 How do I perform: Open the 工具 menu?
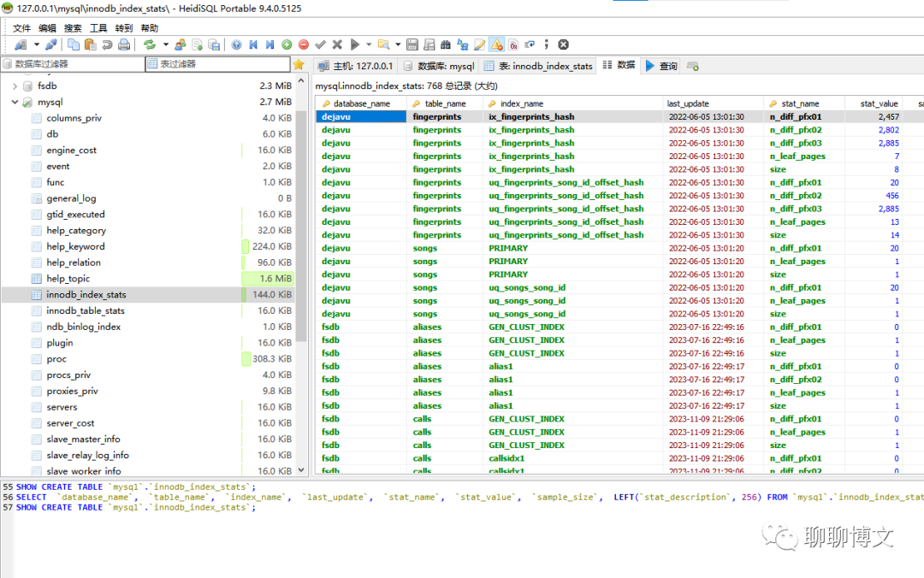tap(98, 28)
